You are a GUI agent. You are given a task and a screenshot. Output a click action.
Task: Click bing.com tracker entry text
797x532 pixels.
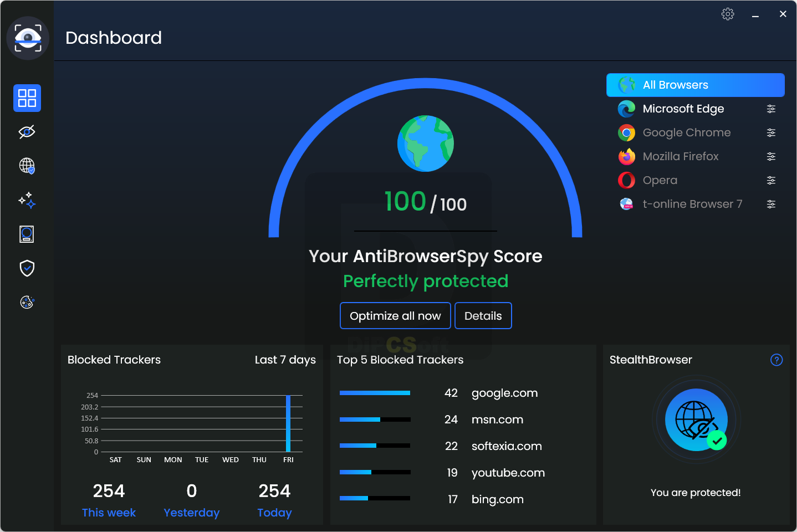point(497,499)
